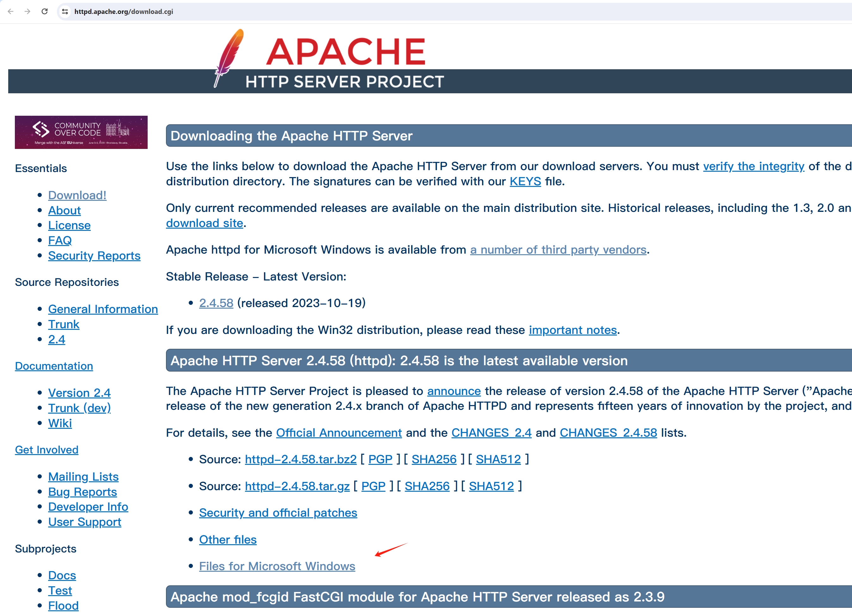Open the Download! sidebar link
Screen dimensions: 852x616
(x=77, y=195)
